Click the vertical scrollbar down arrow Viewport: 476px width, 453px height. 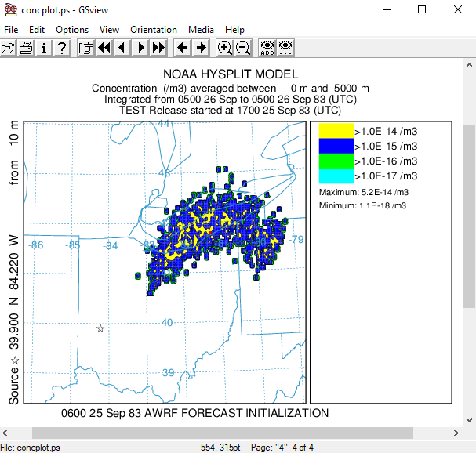pyautogui.click(x=469, y=420)
